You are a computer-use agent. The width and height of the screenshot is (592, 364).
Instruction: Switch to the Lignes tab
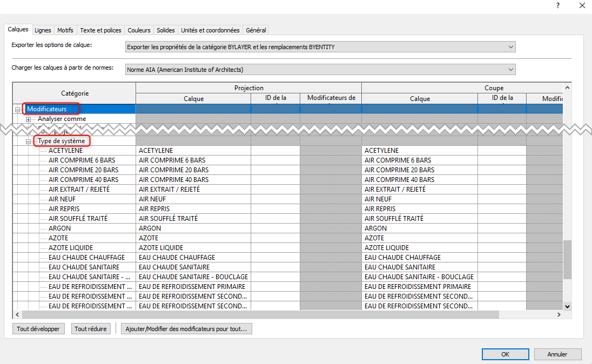43,30
